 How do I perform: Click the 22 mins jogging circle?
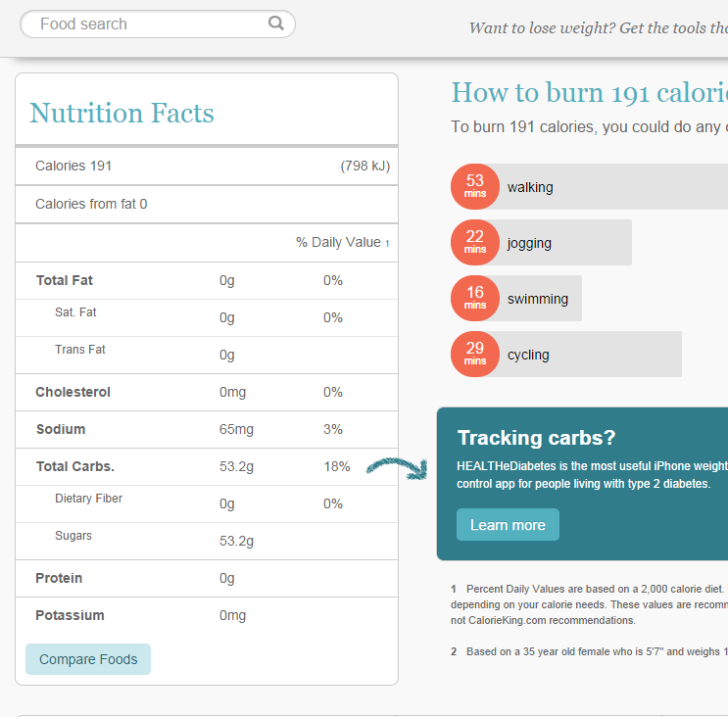(475, 243)
